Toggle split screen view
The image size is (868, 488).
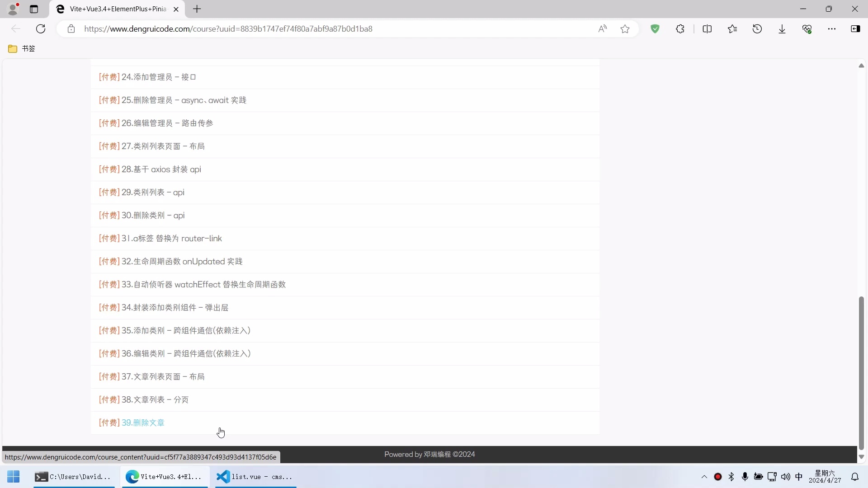click(x=708, y=28)
